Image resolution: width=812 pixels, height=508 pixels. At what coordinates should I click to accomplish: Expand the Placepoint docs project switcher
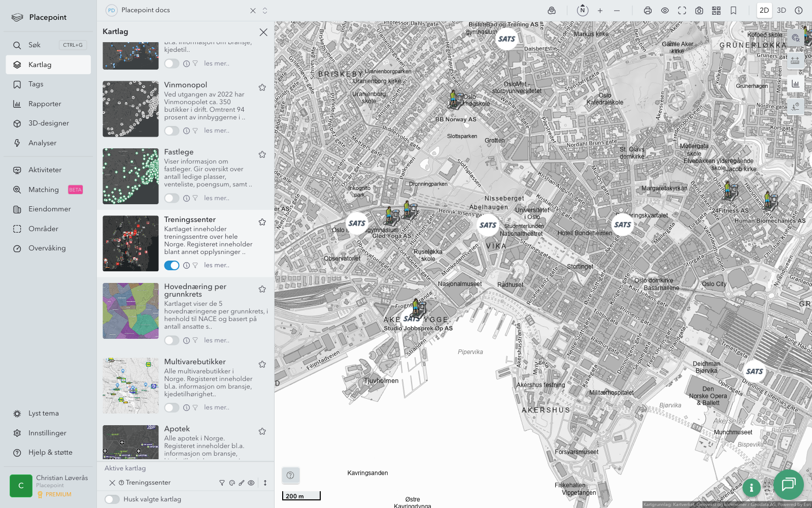point(265,11)
